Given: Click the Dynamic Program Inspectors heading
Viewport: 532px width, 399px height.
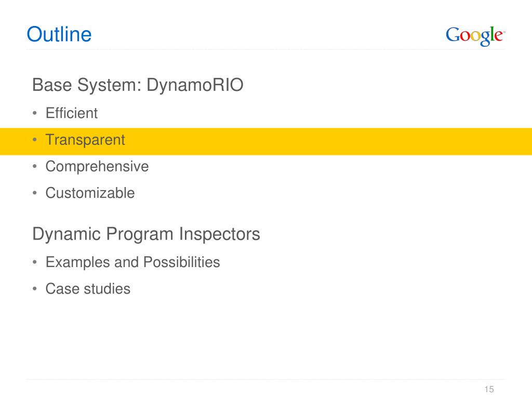Looking at the screenshot, I should [146, 234].
